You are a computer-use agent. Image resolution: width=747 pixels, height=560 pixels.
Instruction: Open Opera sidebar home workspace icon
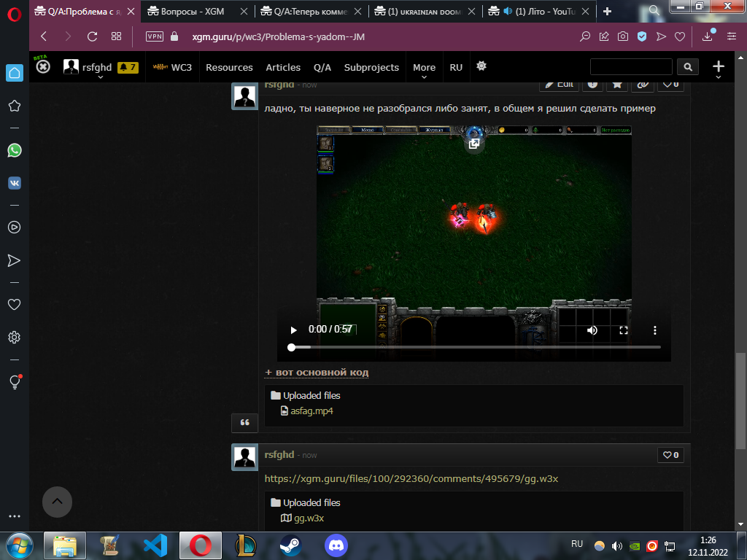coord(15,73)
